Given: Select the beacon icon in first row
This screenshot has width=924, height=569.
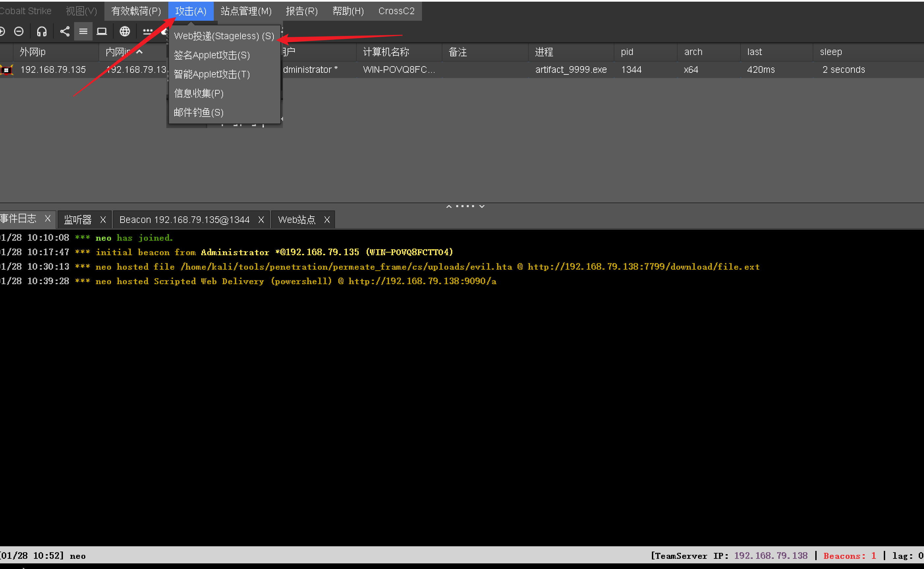Looking at the screenshot, I should (x=6, y=70).
